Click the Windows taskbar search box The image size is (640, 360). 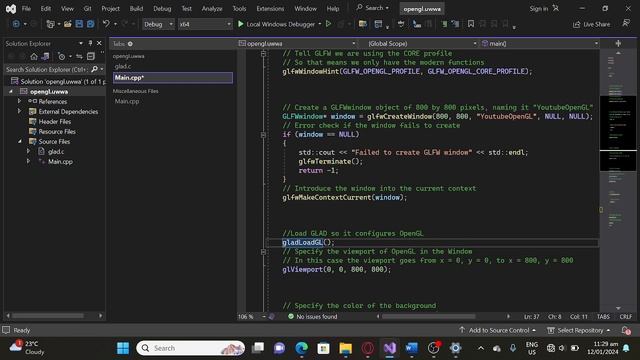(x=191, y=348)
